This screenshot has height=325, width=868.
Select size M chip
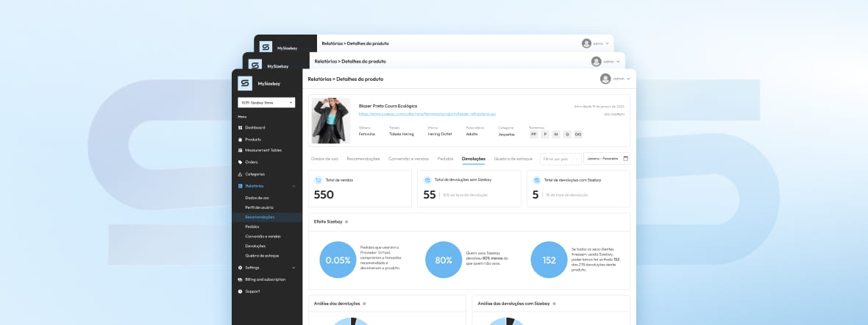pos(556,134)
